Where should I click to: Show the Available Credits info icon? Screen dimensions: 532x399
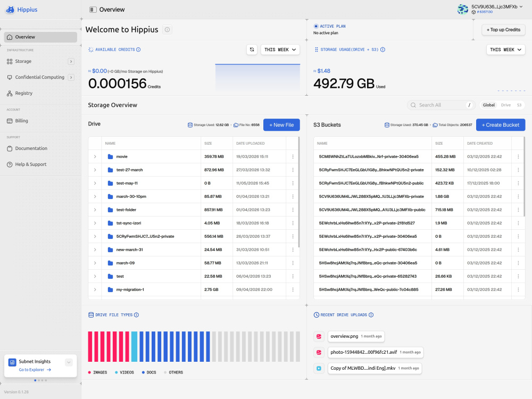coord(138,49)
